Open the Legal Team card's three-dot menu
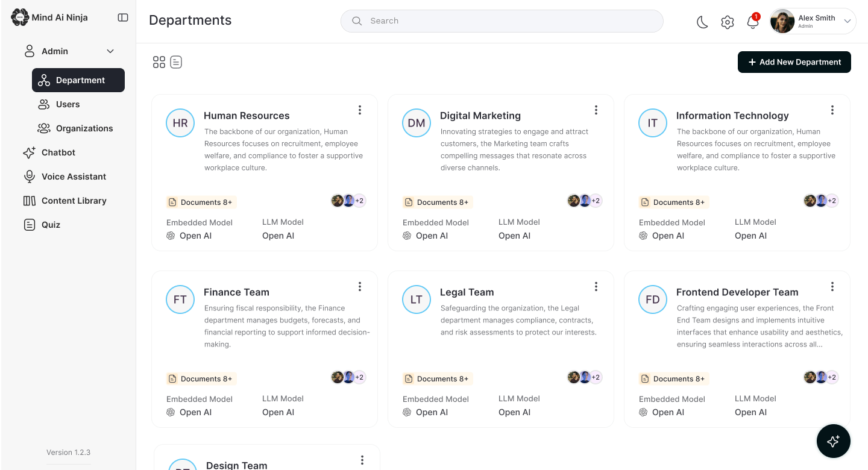Image resolution: width=868 pixels, height=470 pixels. tap(596, 286)
